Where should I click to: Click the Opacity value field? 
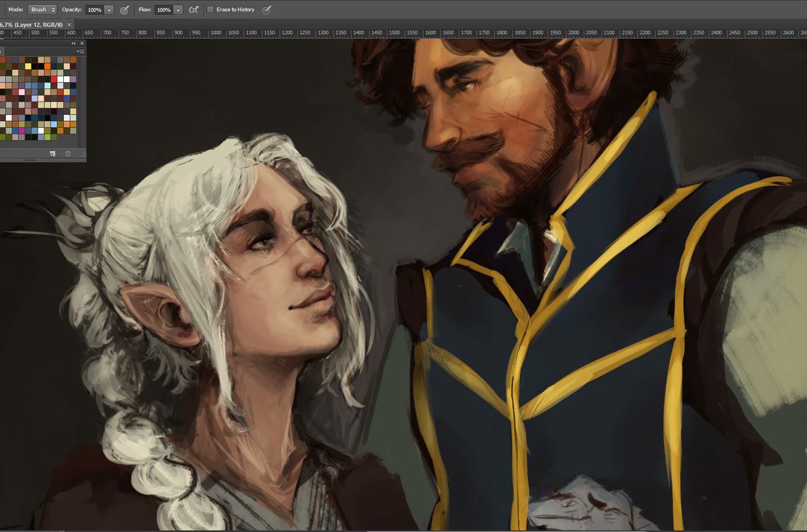[x=93, y=10]
